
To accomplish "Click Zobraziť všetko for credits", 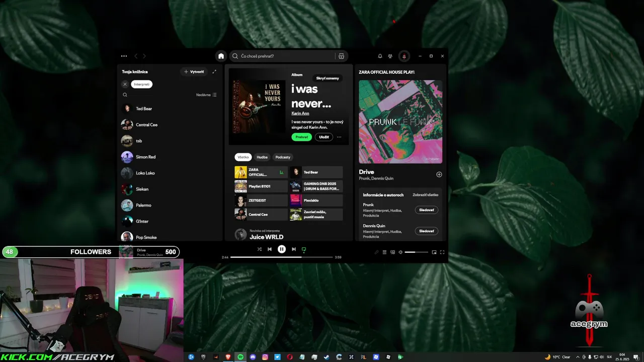I will pyautogui.click(x=425, y=195).
